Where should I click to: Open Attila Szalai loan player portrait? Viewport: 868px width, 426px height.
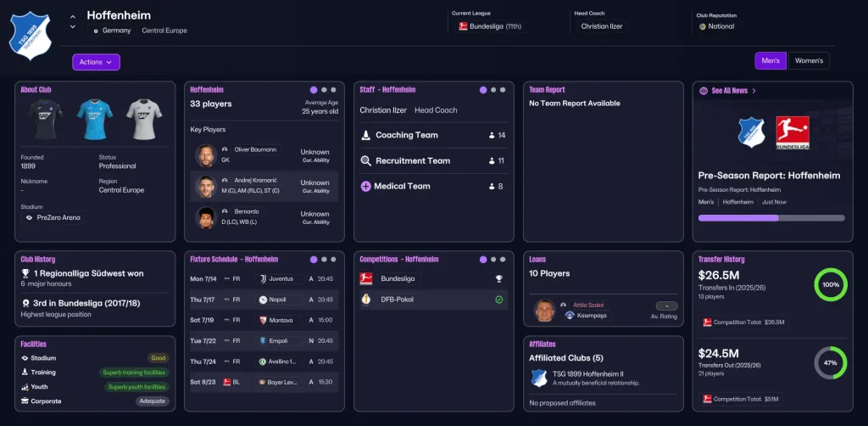click(x=545, y=311)
